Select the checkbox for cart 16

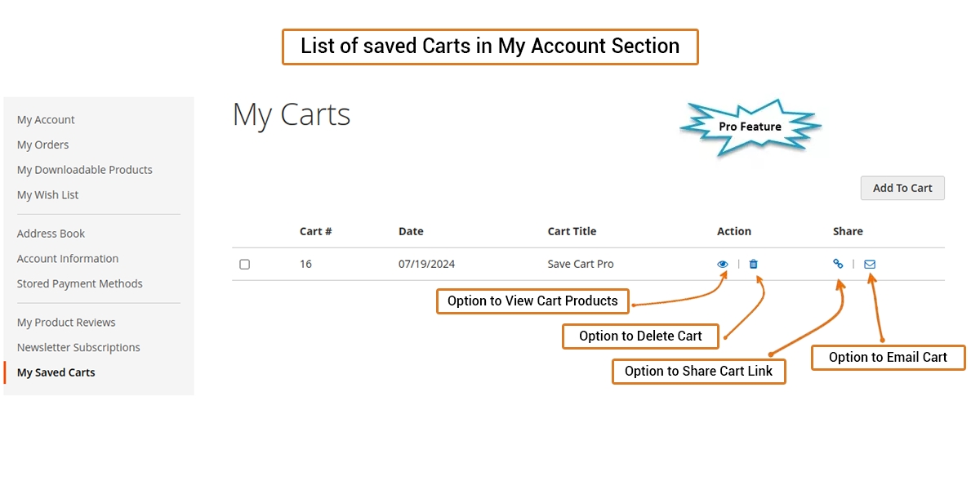244,265
